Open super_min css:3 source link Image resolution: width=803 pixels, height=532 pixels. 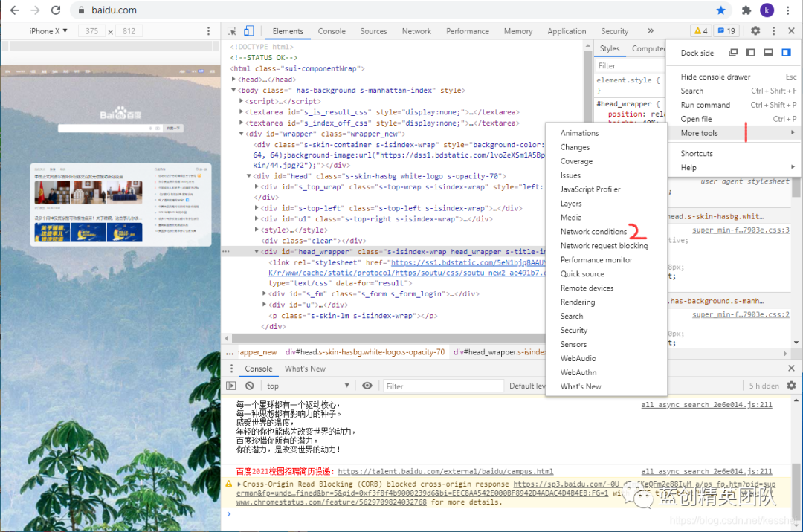pos(741,230)
